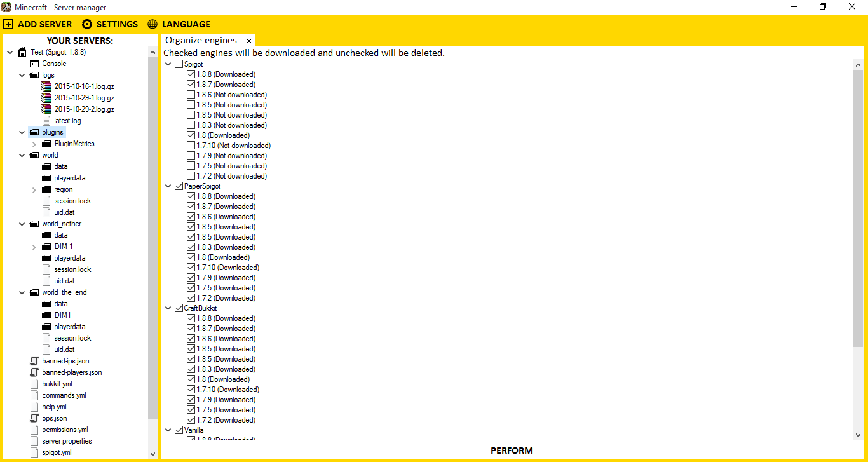868x462 pixels.
Task: Click the world_nether folder icon
Action: 34,224
